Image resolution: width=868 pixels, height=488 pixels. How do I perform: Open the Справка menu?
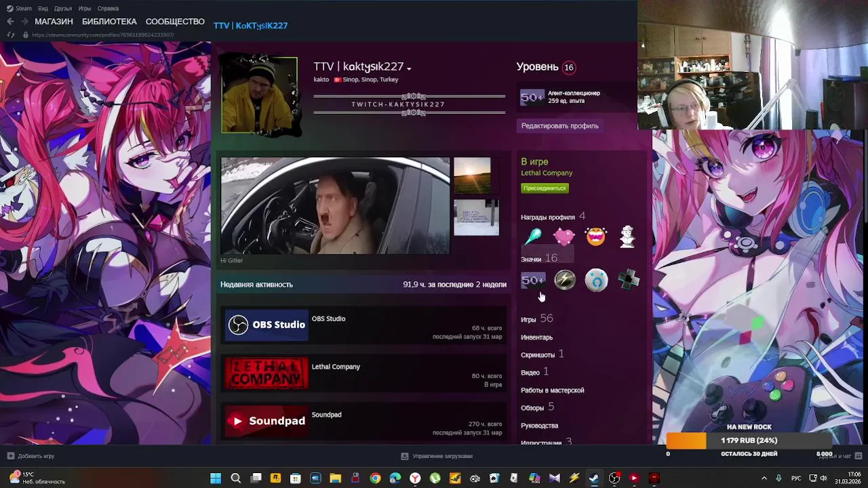[x=108, y=9]
